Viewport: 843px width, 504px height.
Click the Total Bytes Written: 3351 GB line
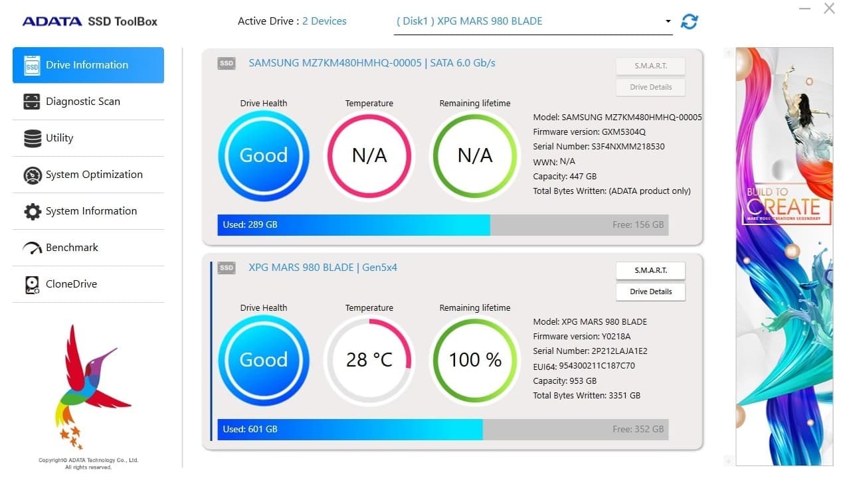pyautogui.click(x=587, y=396)
